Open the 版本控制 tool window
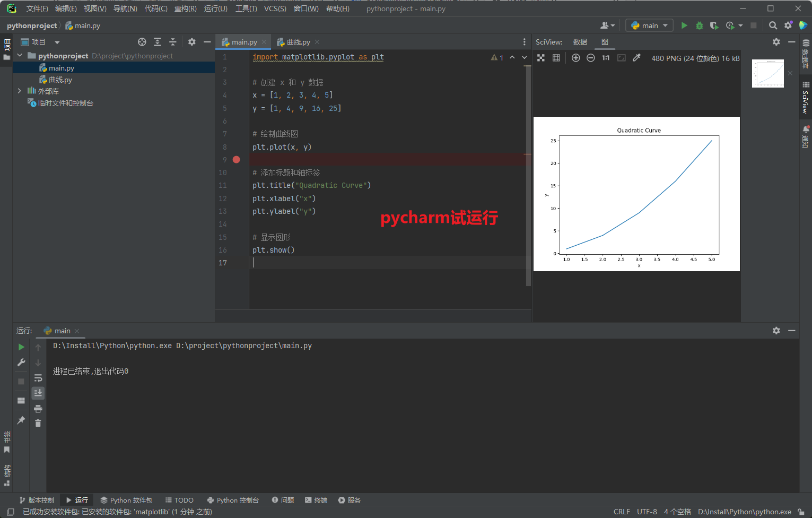812x518 pixels. (x=37, y=500)
